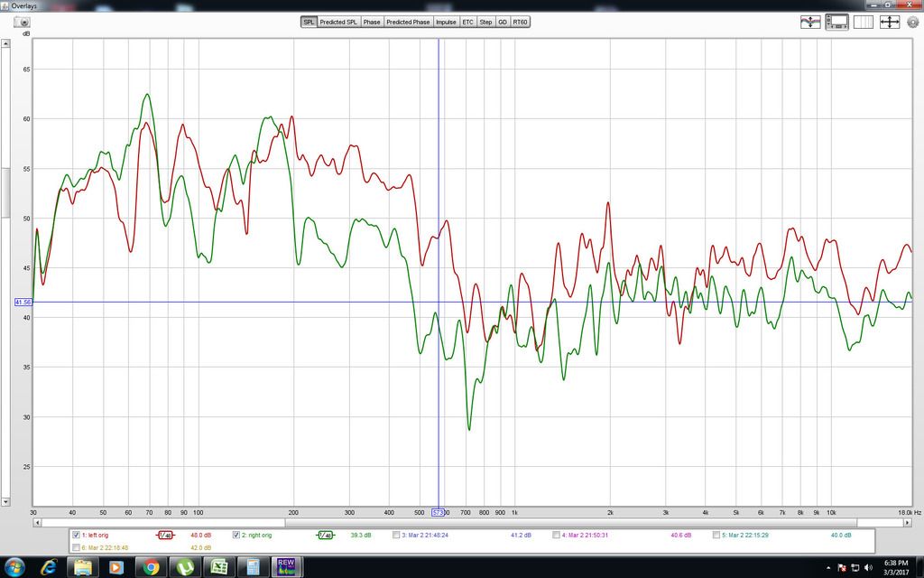Open the graph limits arrows icon
The height and width of the screenshot is (578, 924).
tap(889, 22)
